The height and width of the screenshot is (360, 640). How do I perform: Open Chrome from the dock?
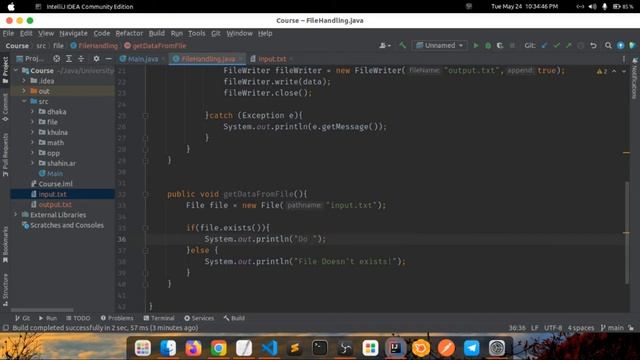[219, 348]
